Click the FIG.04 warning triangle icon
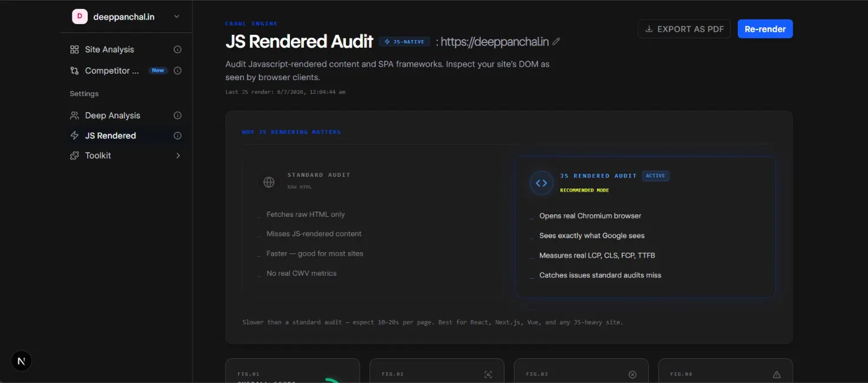 coord(777,374)
